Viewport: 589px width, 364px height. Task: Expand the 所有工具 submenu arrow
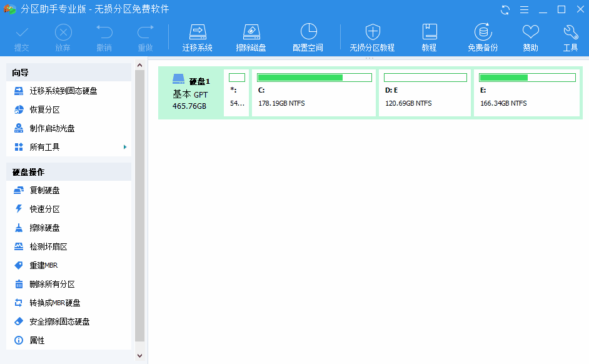[125, 147]
